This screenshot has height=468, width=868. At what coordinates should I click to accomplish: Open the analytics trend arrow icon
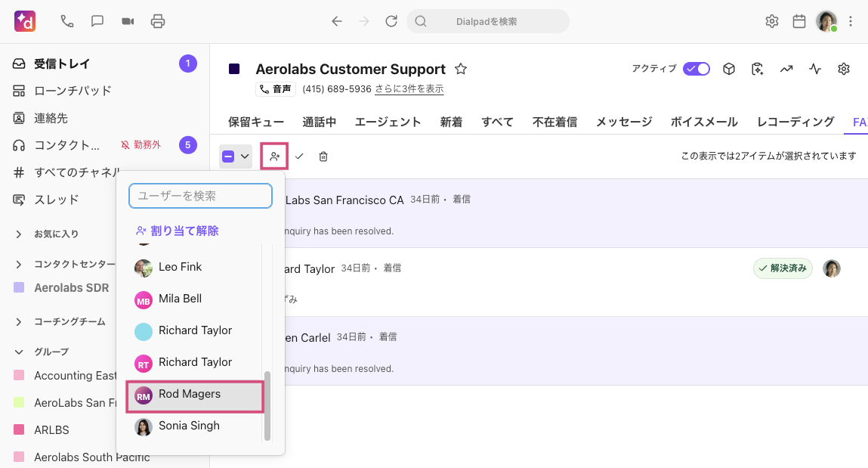[x=786, y=70]
